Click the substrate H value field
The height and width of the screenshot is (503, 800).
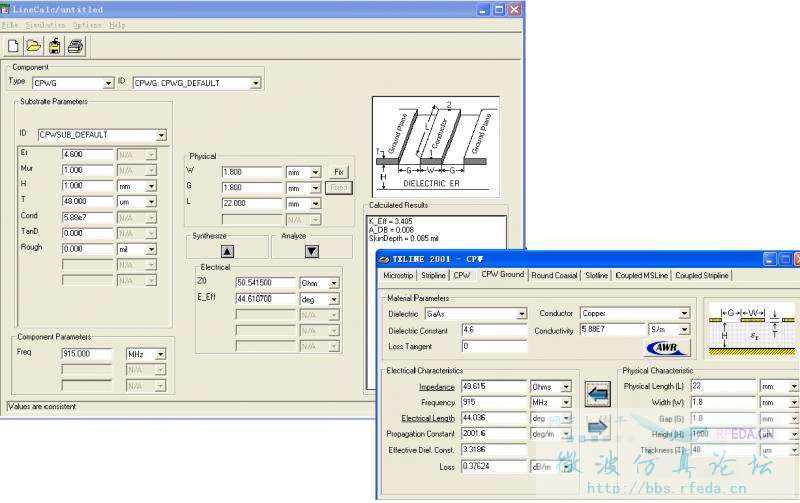88,186
